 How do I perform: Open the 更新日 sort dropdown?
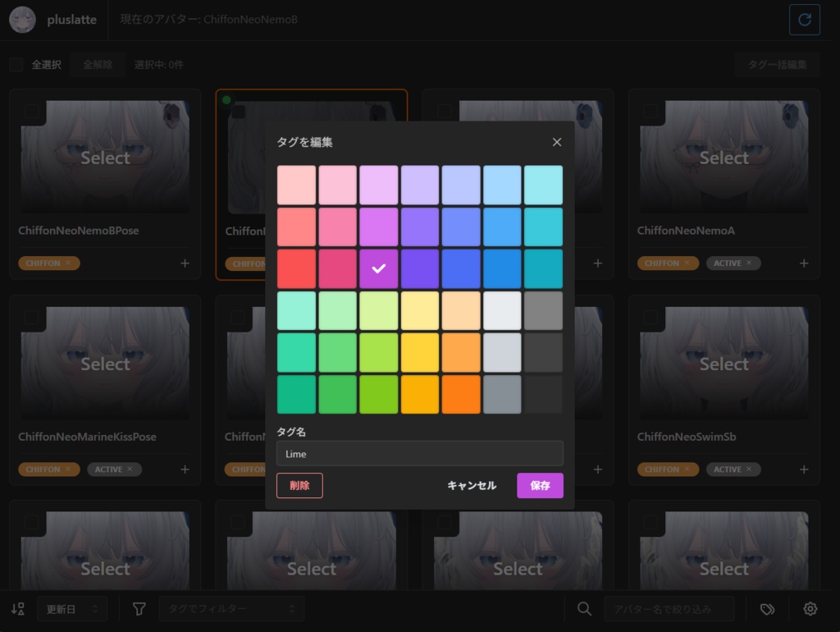click(x=72, y=608)
